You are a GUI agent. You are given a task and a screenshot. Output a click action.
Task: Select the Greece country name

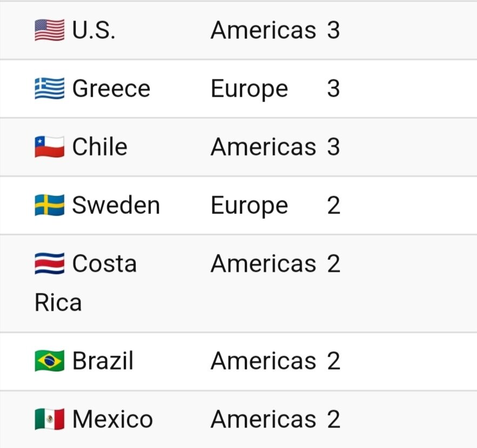tap(111, 89)
